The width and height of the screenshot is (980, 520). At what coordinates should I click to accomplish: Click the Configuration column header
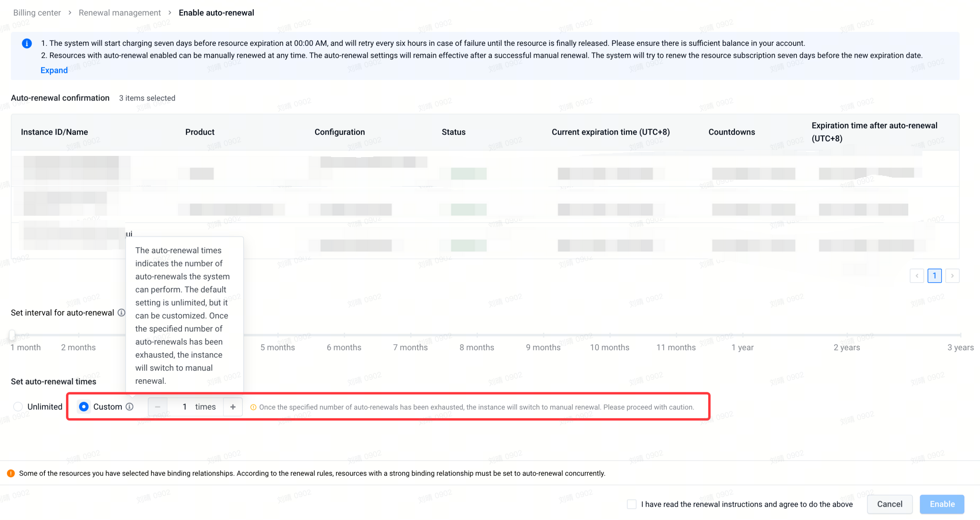339,132
